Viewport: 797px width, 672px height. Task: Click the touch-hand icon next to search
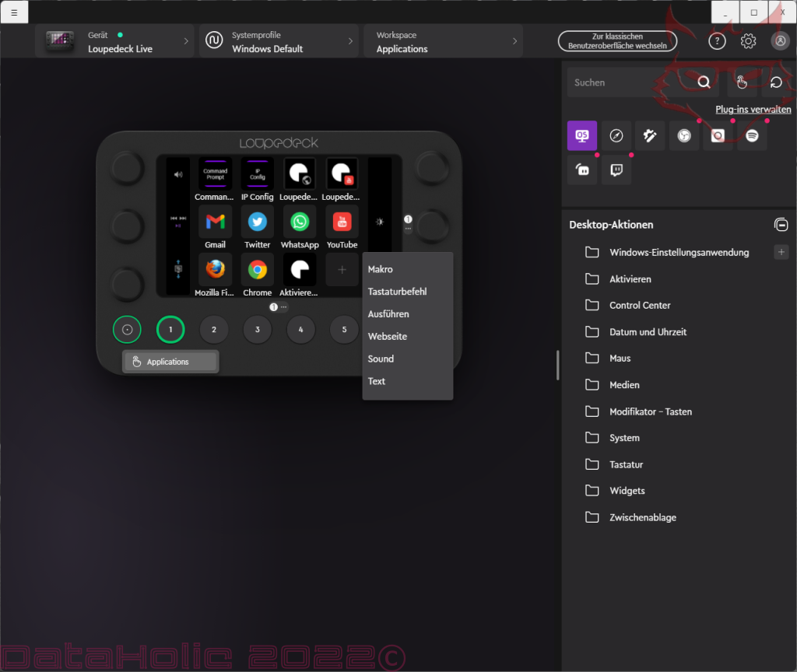pyautogui.click(x=742, y=82)
